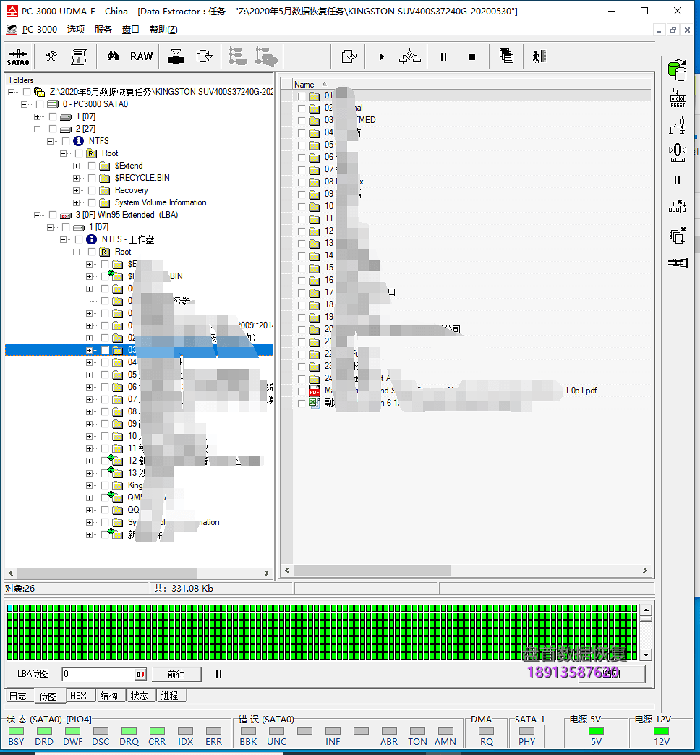The width and height of the screenshot is (700, 755).
Task: Click the sector-map cross sidebar icon
Action: [x=678, y=206]
